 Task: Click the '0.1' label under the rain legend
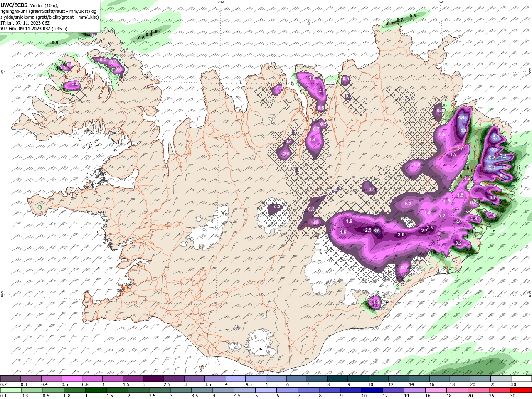pyautogui.click(x=3, y=396)
